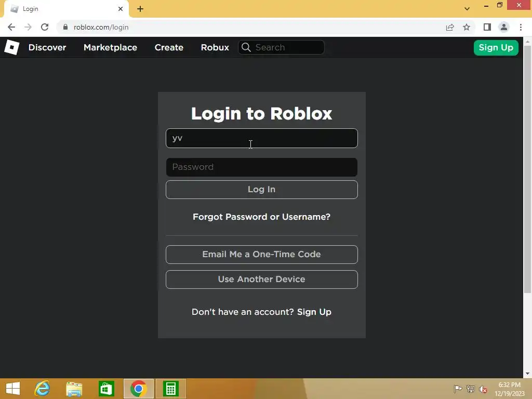Click the Sign Up link below
Image resolution: width=532 pixels, height=399 pixels.
click(x=314, y=312)
